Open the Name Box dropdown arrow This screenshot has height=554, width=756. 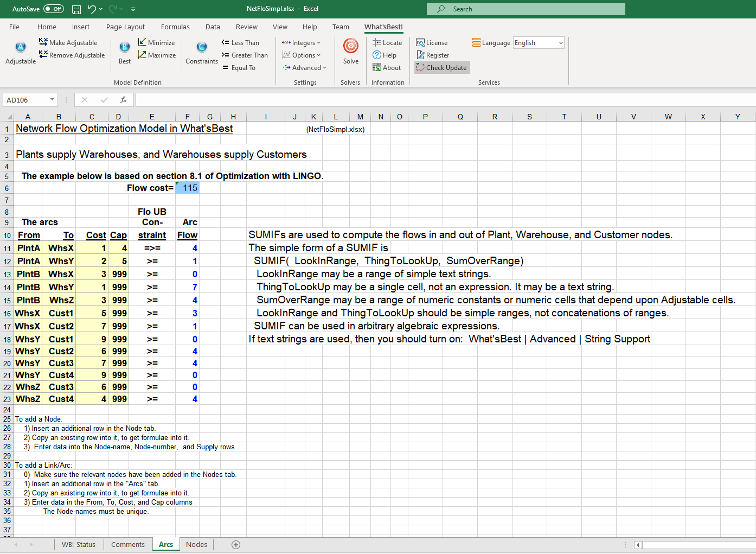[53, 100]
